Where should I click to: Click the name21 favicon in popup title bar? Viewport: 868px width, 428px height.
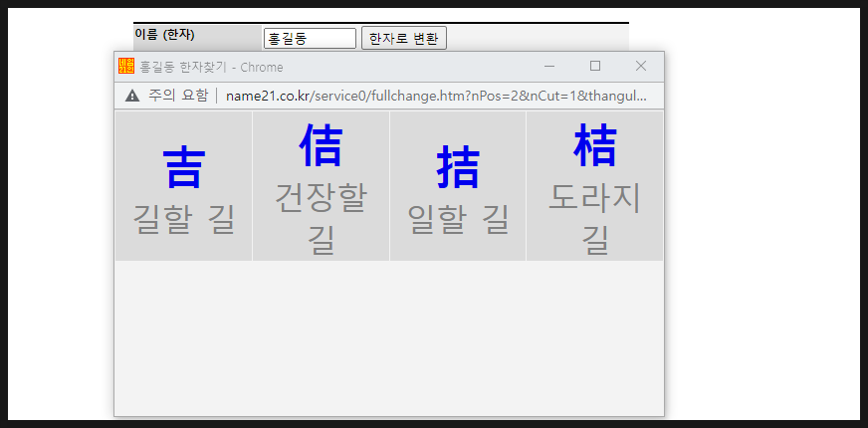pos(126,67)
